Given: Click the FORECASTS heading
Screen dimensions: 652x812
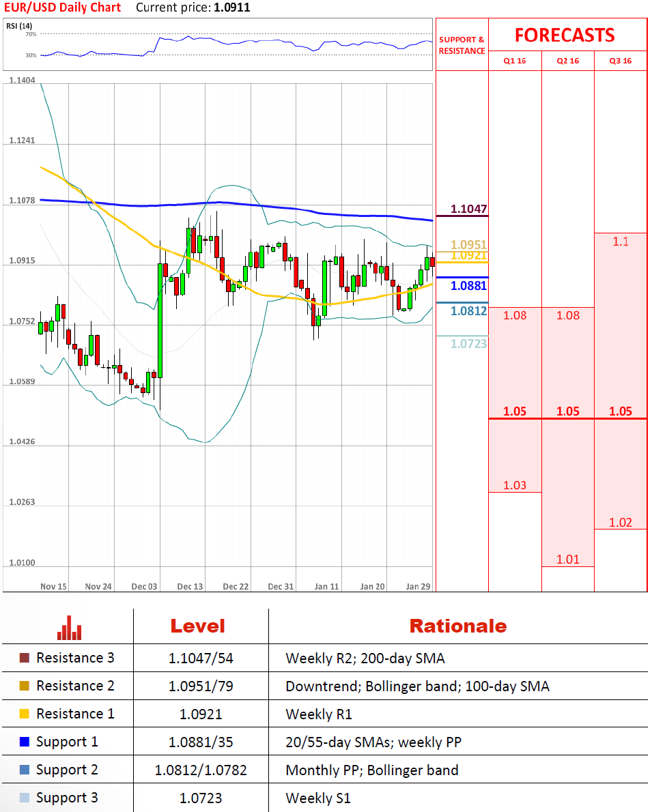Looking at the screenshot, I should (x=565, y=35).
